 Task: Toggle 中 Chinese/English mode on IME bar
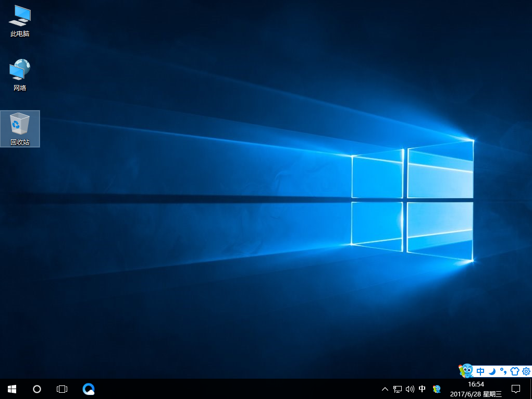coord(480,371)
